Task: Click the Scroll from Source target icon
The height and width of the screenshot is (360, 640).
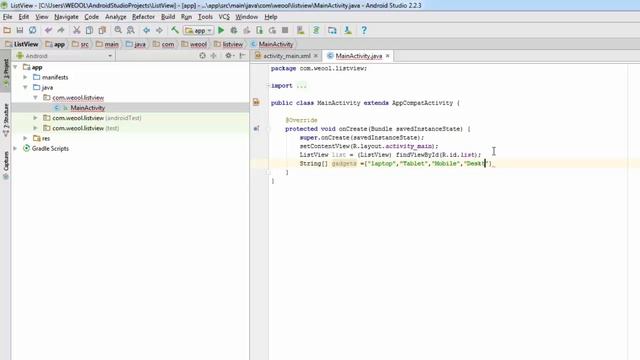Action: pyautogui.click(x=202, y=56)
